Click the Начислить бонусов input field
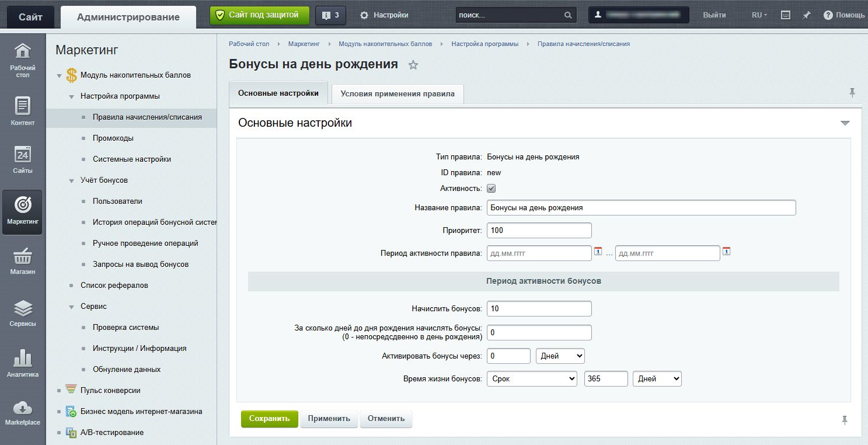Screen dimensions: 868x445 539,309
